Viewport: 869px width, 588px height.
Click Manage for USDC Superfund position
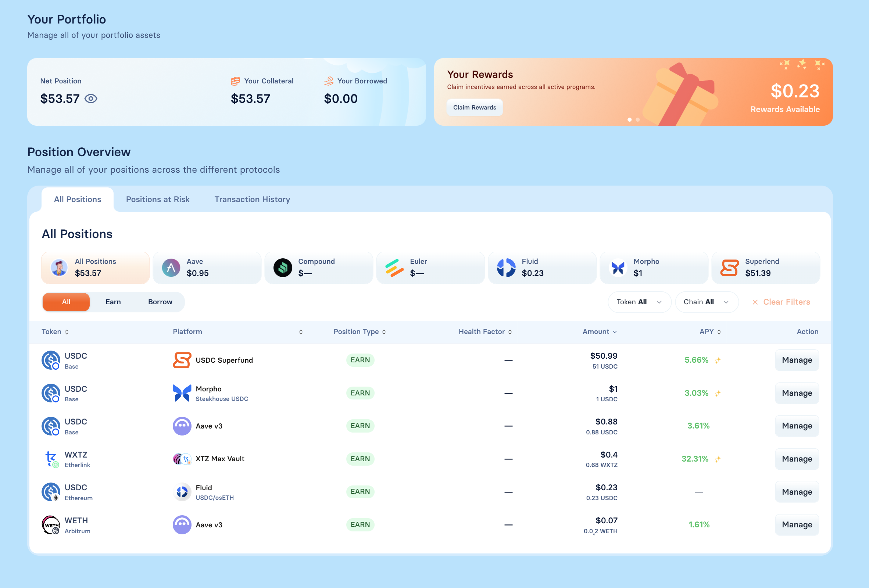[x=797, y=360]
